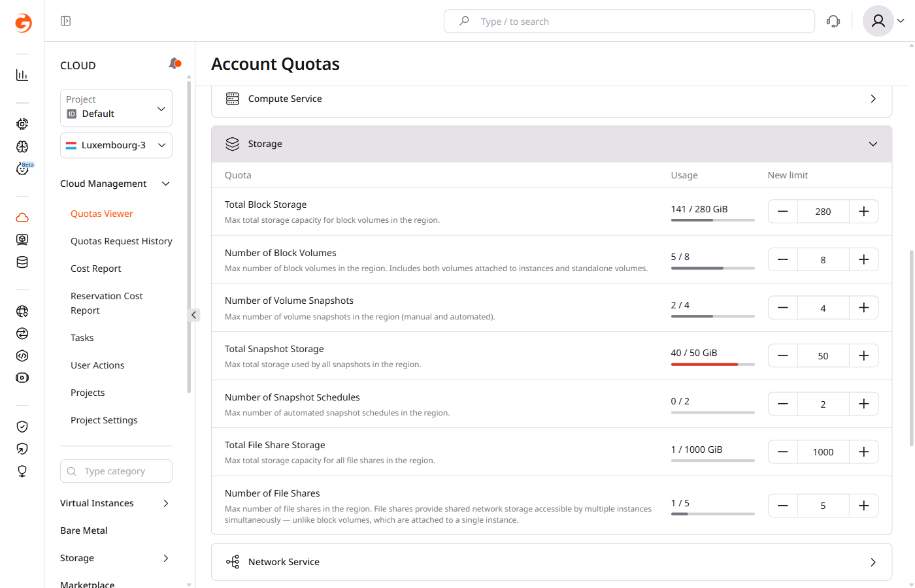Edit the Number of File Shares value 5
The height and width of the screenshot is (588, 915).
[x=823, y=506]
